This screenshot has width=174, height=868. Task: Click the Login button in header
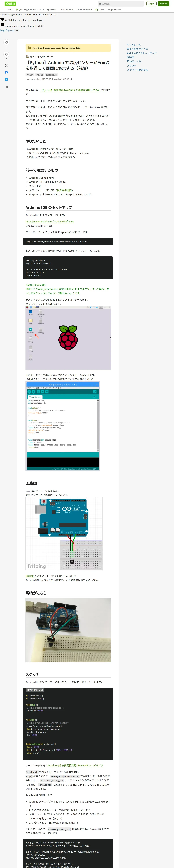151,4
